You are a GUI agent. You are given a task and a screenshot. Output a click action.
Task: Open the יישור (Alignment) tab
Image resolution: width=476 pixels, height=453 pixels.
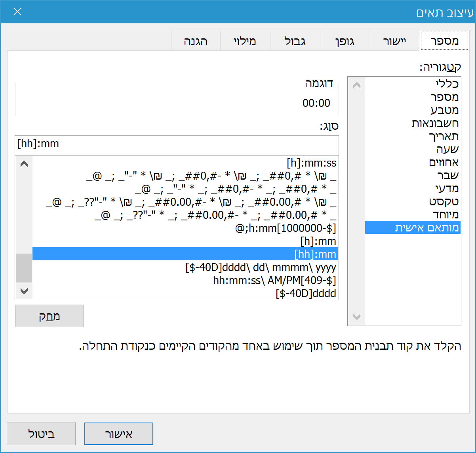[x=395, y=41]
